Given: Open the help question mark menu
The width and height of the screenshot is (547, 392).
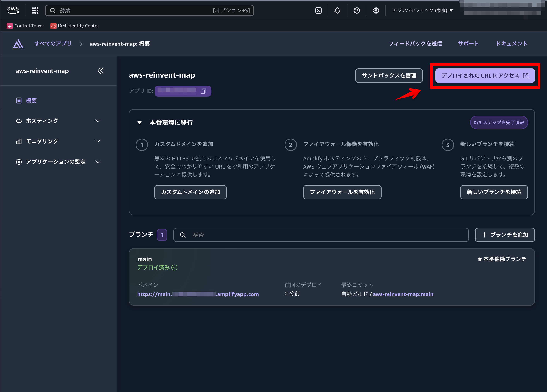Looking at the screenshot, I should pyautogui.click(x=357, y=10).
